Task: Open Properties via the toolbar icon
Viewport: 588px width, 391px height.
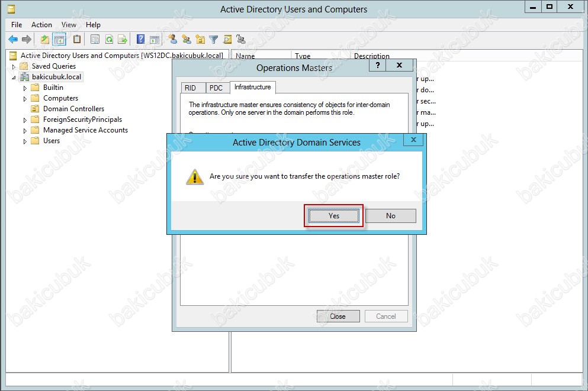Action: [x=95, y=39]
